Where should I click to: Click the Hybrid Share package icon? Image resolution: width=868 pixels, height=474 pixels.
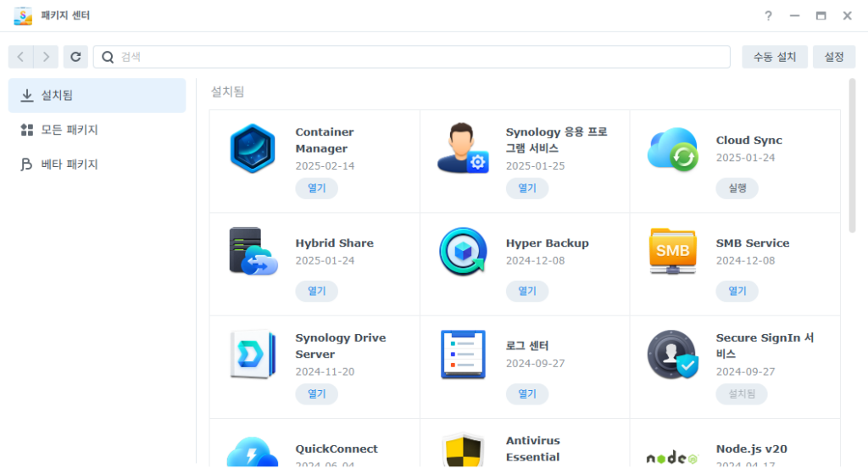point(253,251)
